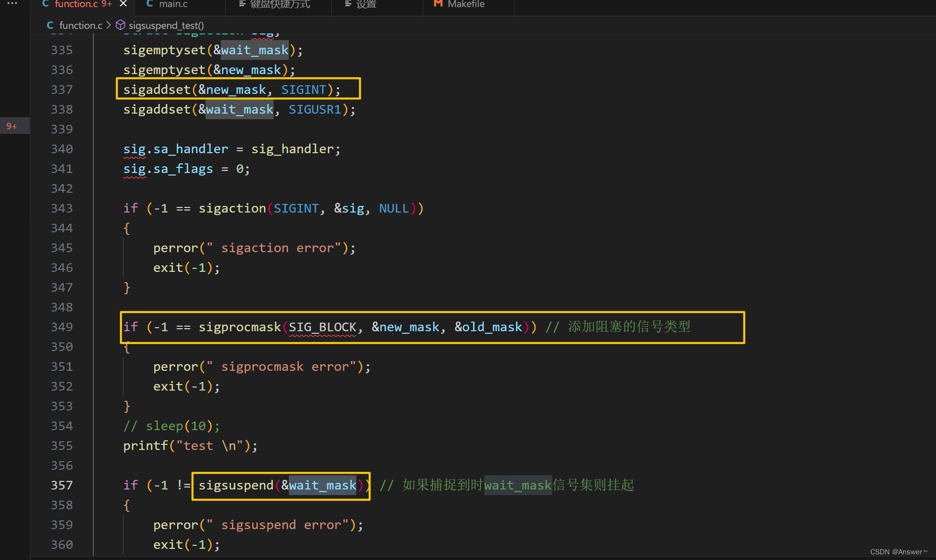Click printf("test \n") statement
Viewport: 936px width, 560px height.
[x=190, y=446]
